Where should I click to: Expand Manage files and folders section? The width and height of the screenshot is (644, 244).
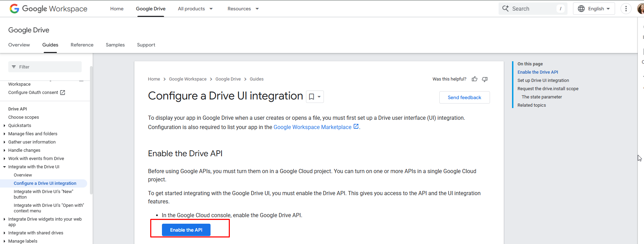pyautogui.click(x=4, y=134)
